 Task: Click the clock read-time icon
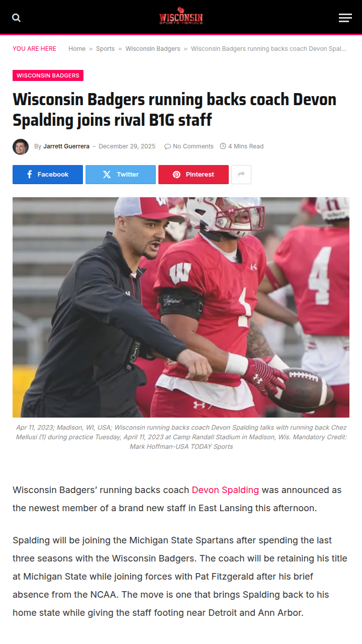pos(223,146)
